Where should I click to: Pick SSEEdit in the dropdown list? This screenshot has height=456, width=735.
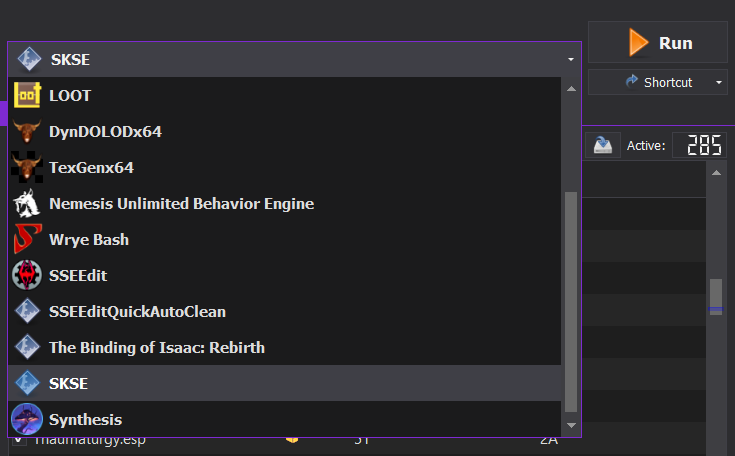pos(284,275)
